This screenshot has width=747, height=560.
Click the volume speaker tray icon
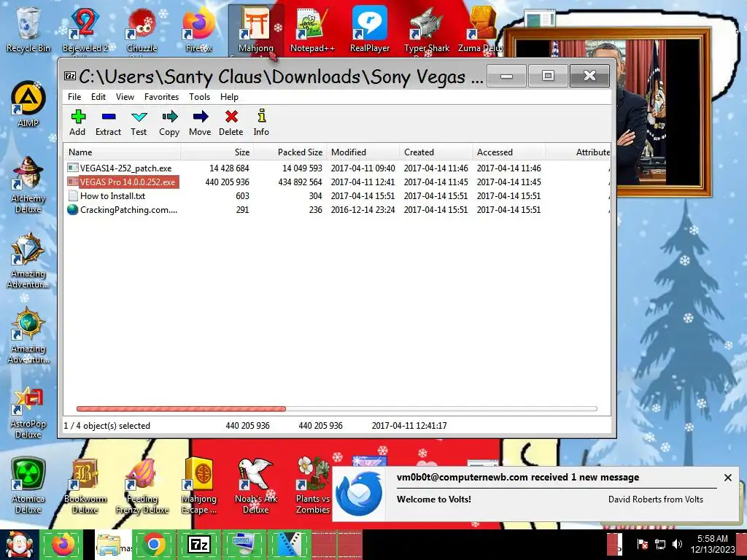pyautogui.click(x=676, y=544)
